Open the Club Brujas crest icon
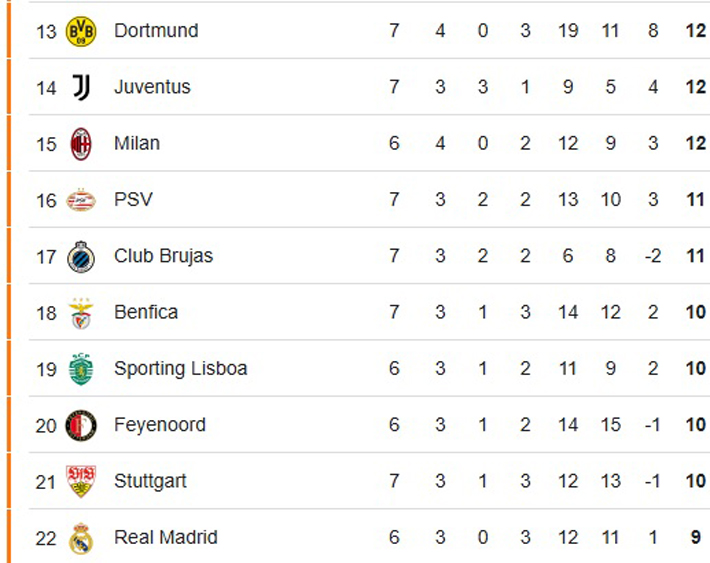Image resolution: width=710 pixels, height=563 pixels. 81,257
